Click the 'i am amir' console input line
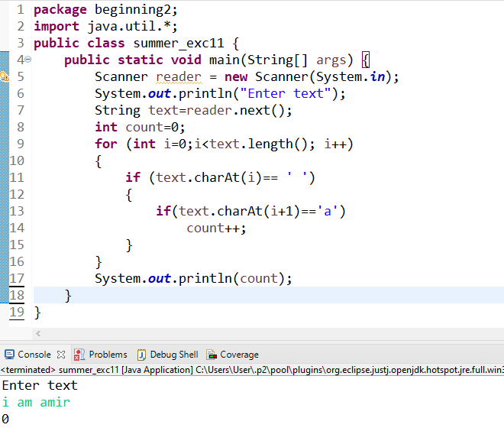Viewport: 504px width, 444px height. 36,402
